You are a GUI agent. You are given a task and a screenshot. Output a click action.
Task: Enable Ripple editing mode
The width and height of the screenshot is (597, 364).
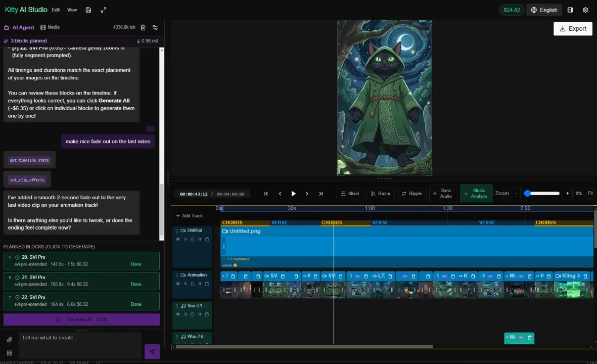(411, 193)
